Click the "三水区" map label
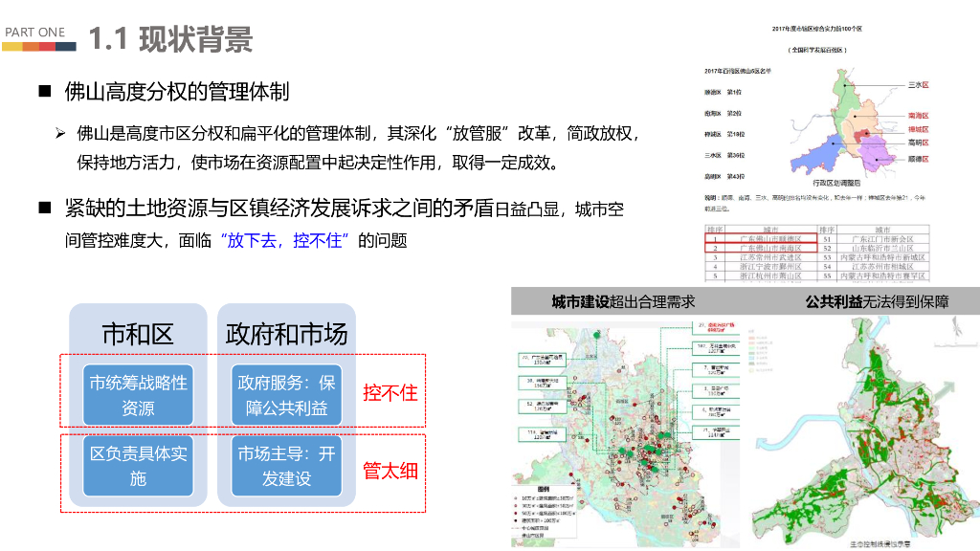The image size is (980, 551). pos(918,85)
